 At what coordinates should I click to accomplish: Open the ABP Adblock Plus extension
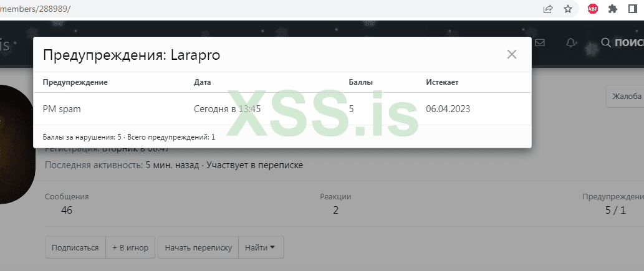coord(593,9)
